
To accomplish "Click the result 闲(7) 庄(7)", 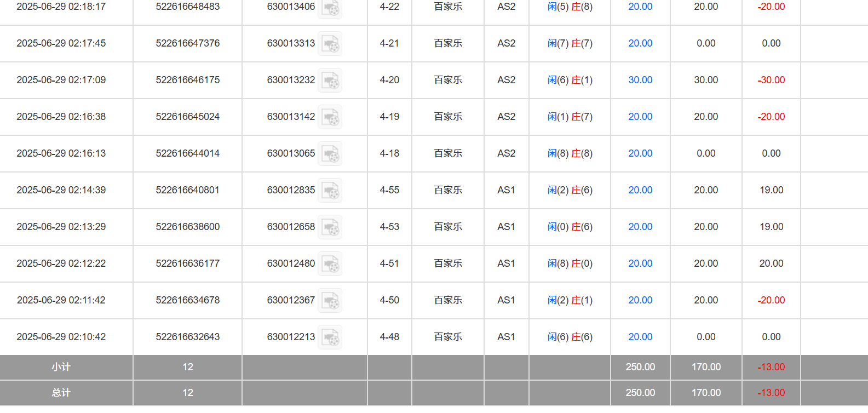I will click(x=570, y=43).
